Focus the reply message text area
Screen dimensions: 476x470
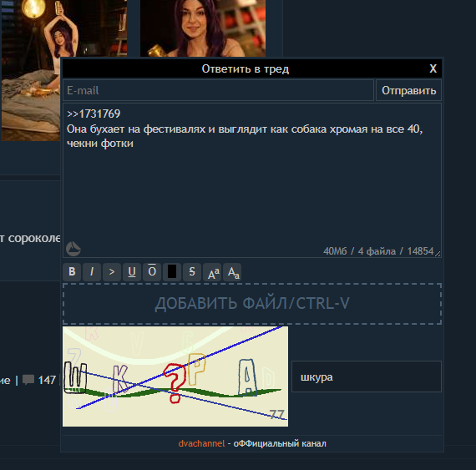[252, 180]
